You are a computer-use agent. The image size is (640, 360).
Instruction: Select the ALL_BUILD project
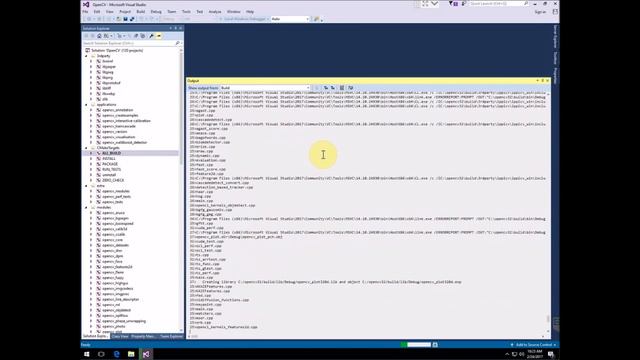[111, 153]
